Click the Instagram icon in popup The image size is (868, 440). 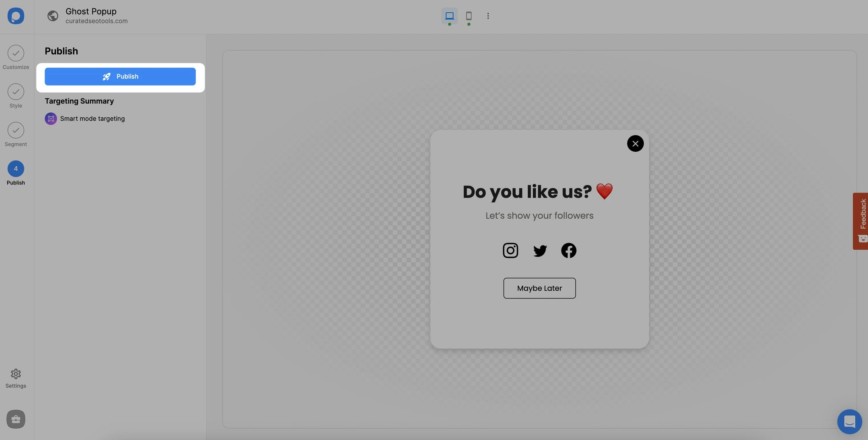pos(510,251)
